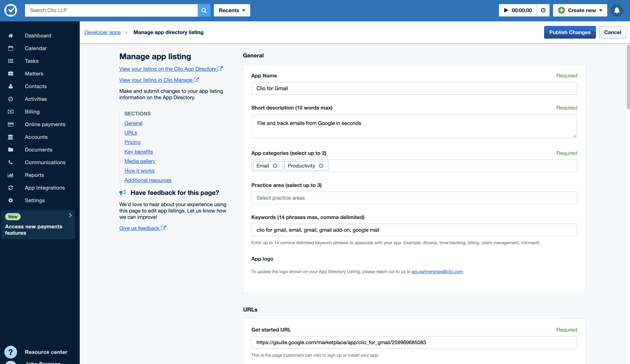The width and height of the screenshot is (630, 364).
Task: Navigate to the Pricing section
Action: (132, 142)
